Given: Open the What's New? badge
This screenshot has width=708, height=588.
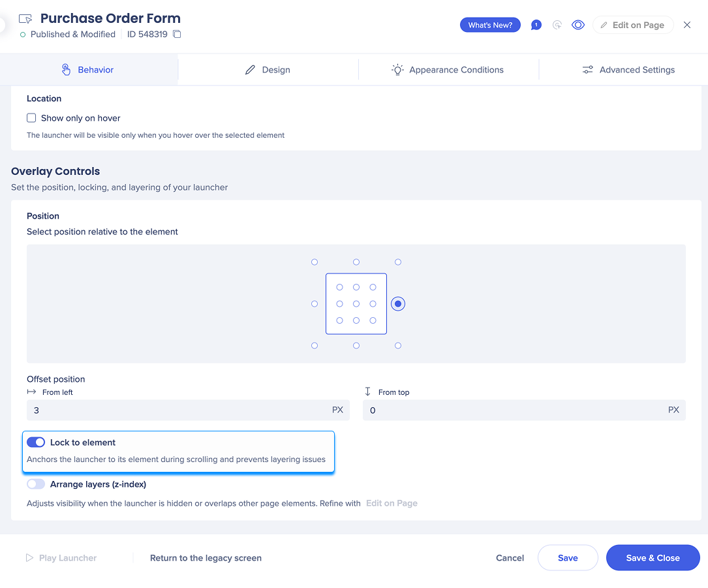Looking at the screenshot, I should (490, 25).
